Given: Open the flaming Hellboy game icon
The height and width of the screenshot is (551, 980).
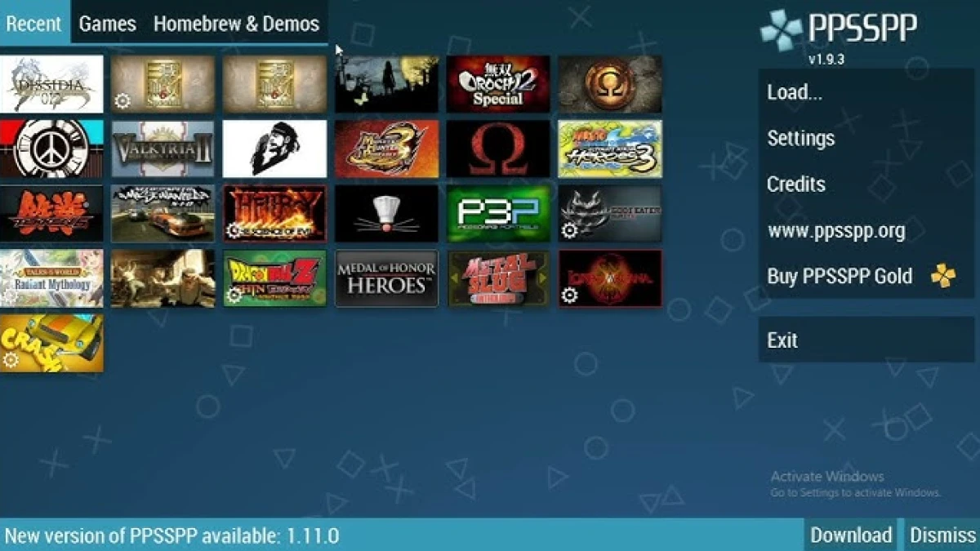Looking at the screenshot, I should [275, 214].
